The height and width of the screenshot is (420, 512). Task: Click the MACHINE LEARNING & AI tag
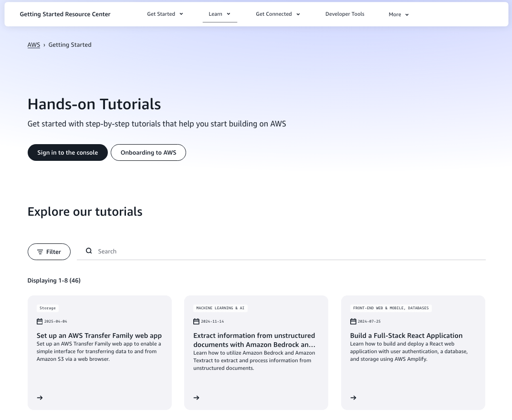point(220,308)
